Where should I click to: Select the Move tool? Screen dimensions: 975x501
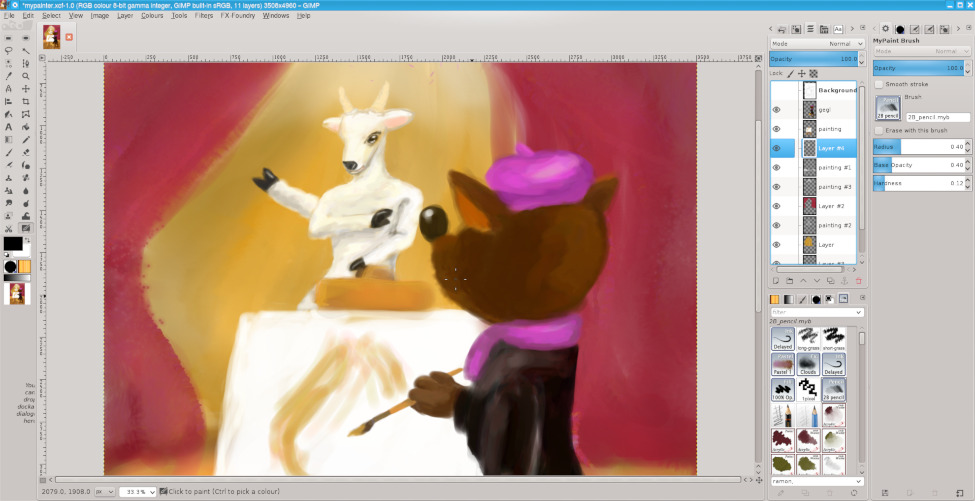(25, 88)
